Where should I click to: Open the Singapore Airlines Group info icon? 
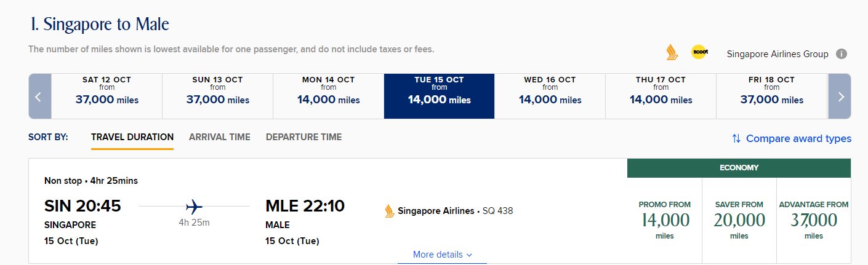pos(842,53)
